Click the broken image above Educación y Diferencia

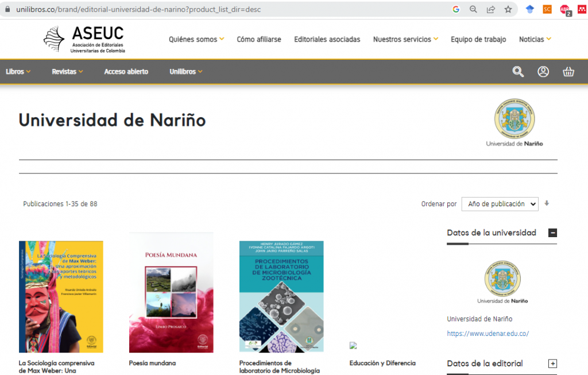(x=353, y=346)
